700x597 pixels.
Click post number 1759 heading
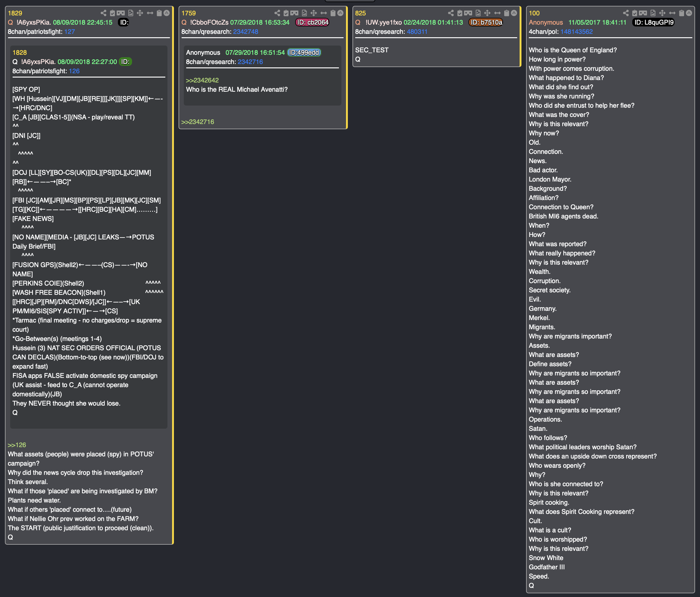188,13
